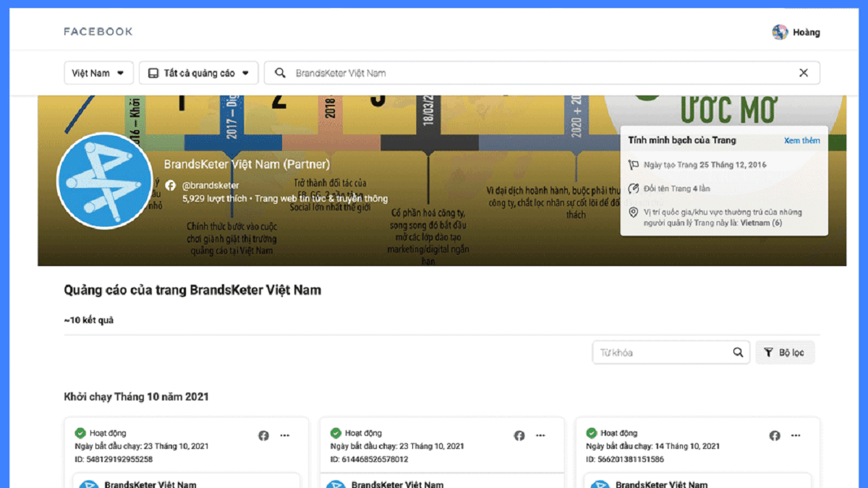Select Khởi chạy Tháng 10 năm 2021 heading
This screenshot has height=488, width=868.
click(x=136, y=397)
